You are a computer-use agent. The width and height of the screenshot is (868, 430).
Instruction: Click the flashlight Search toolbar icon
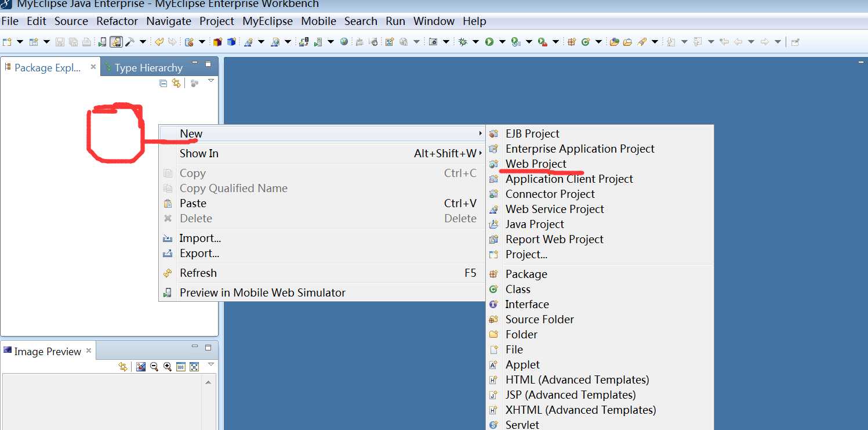(642, 42)
